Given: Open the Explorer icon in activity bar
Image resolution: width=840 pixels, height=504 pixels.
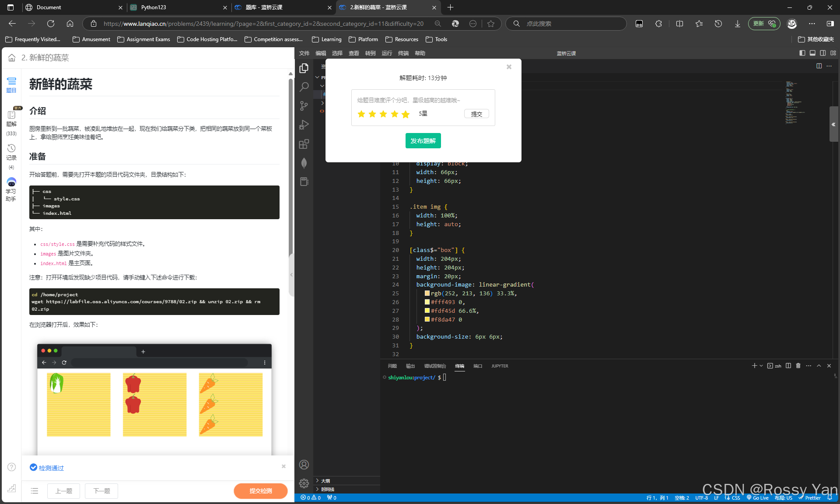Looking at the screenshot, I should [x=304, y=68].
